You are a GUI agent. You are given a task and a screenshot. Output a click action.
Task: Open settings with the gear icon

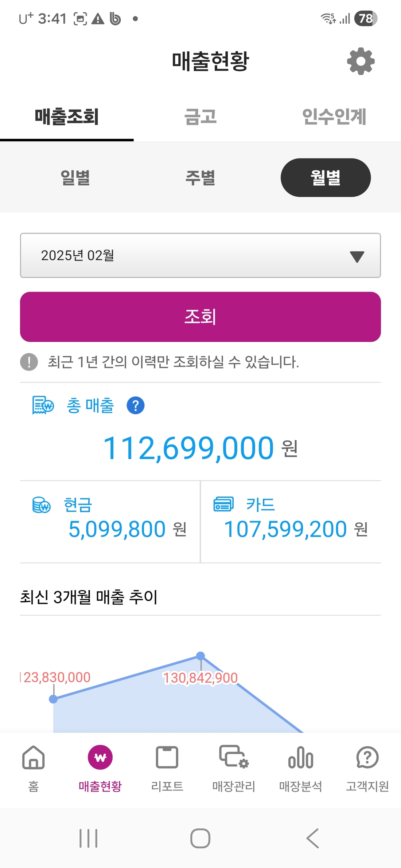[x=361, y=61]
